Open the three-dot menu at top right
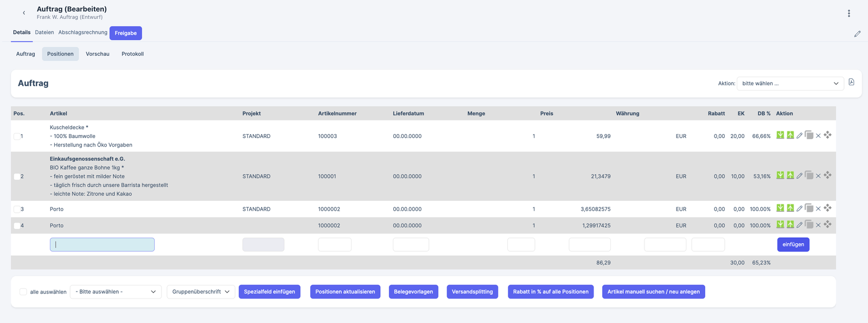868x323 pixels. [x=848, y=14]
